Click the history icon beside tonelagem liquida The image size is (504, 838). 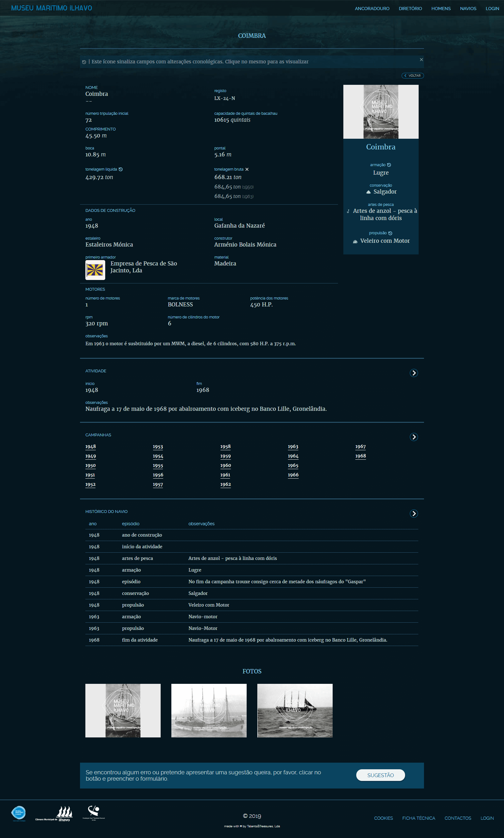[x=121, y=169]
